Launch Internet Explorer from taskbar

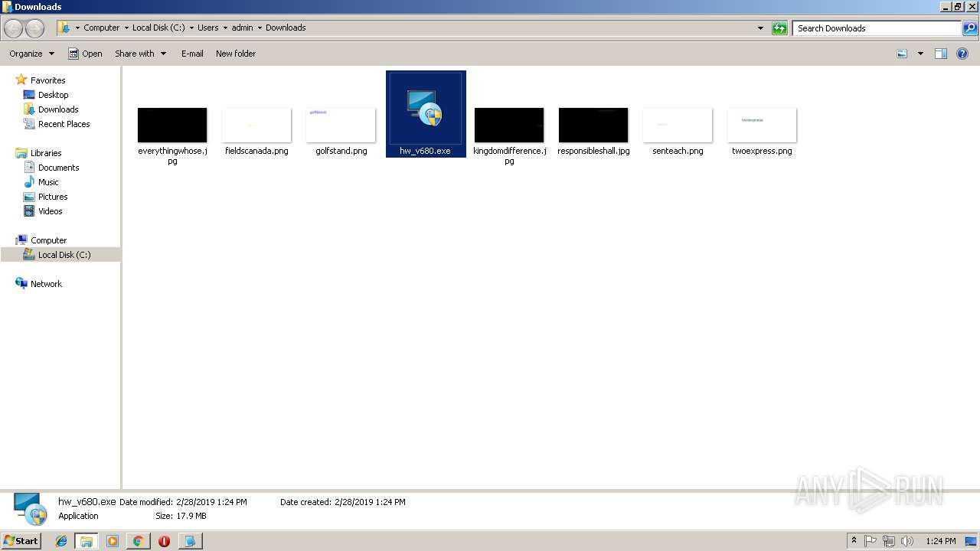pos(61,541)
